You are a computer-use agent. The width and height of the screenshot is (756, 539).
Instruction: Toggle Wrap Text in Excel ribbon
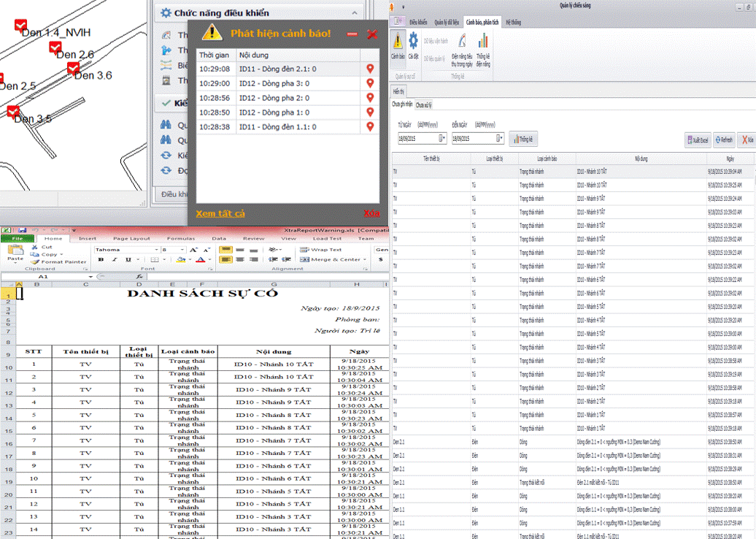click(x=321, y=250)
